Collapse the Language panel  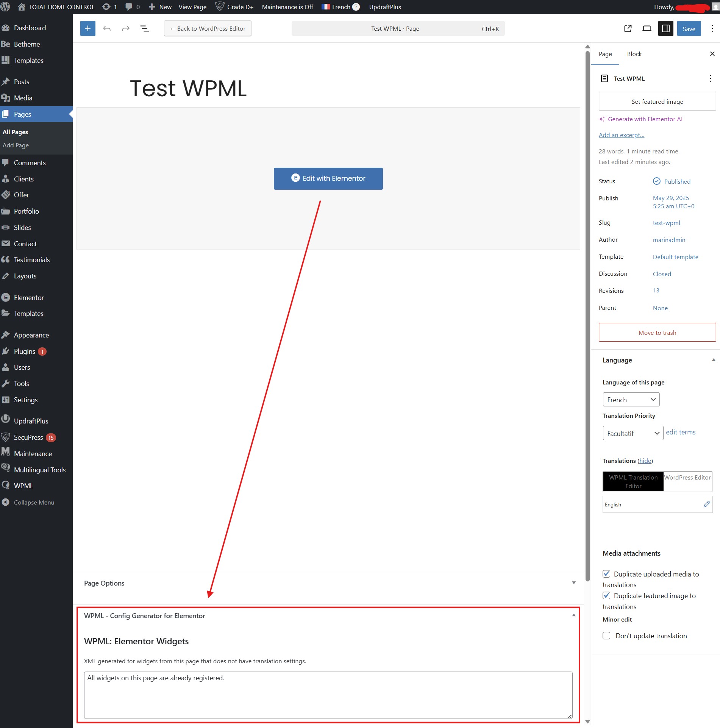point(713,360)
